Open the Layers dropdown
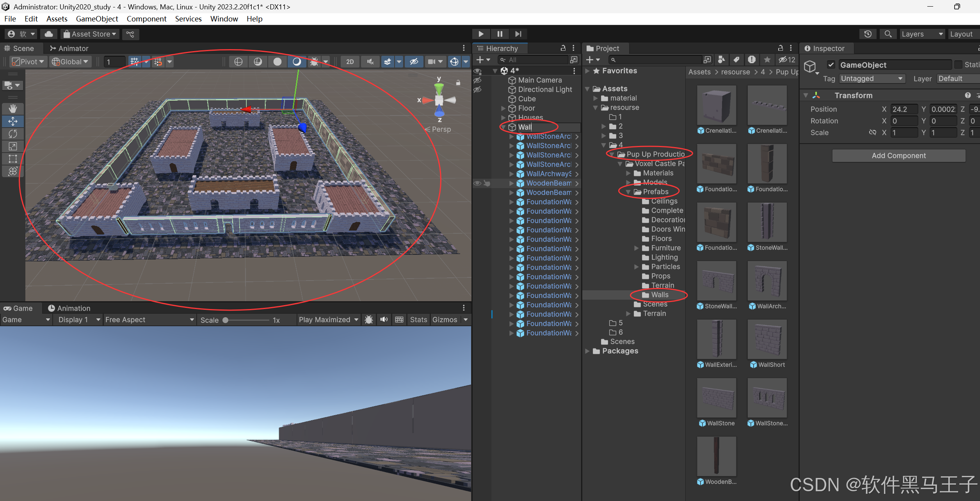This screenshot has height=501, width=980. tap(922, 34)
